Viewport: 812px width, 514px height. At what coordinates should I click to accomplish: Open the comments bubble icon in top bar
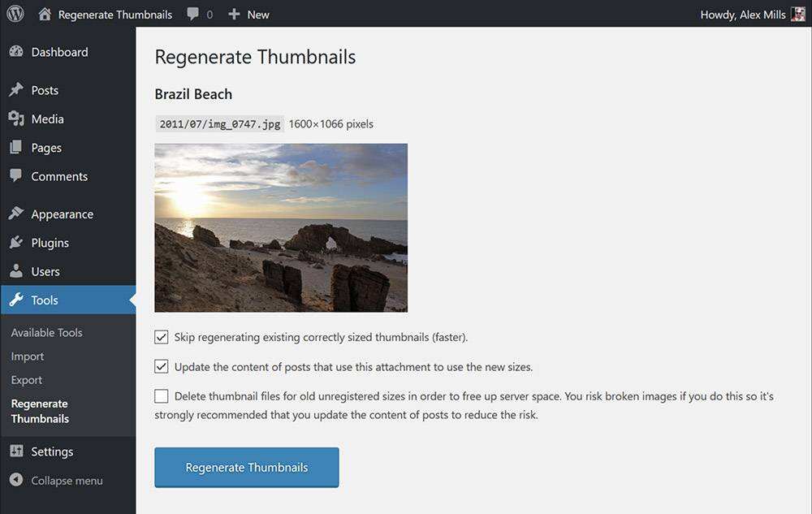coord(193,14)
